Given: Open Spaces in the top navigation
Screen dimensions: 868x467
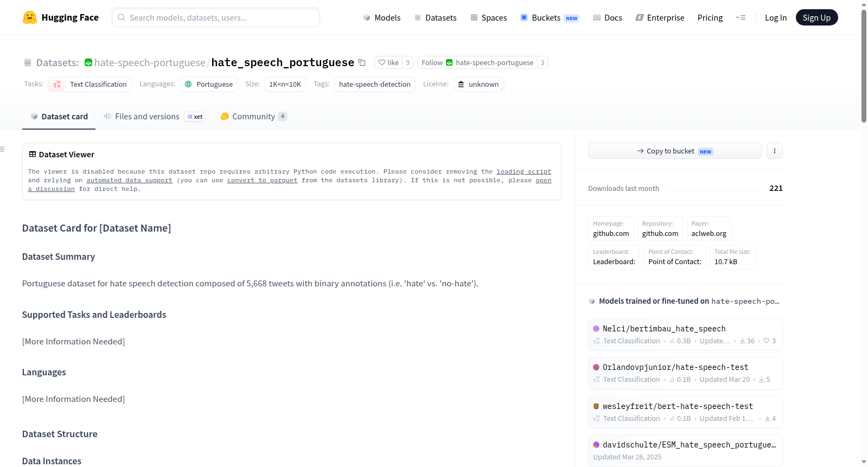Looking at the screenshot, I should (488, 17).
